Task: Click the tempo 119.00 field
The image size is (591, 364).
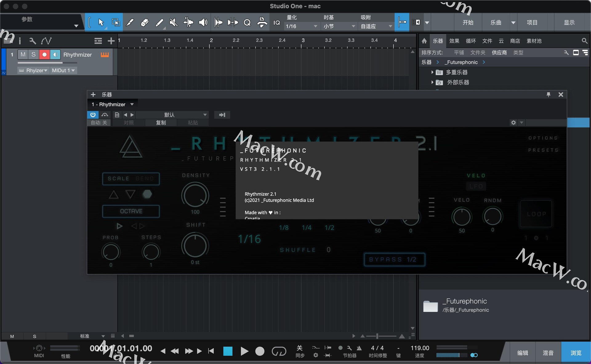Action: 420,348
